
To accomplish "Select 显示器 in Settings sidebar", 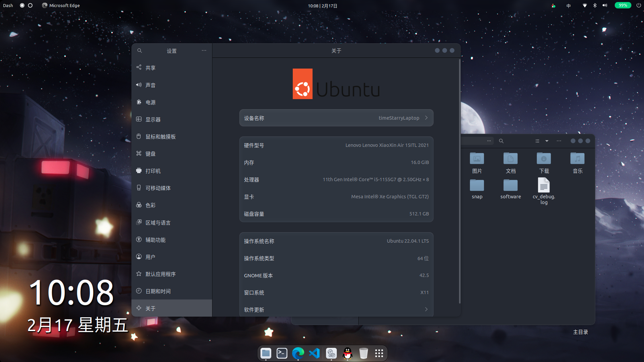I will pyautogui.click(x=172, y=119).
